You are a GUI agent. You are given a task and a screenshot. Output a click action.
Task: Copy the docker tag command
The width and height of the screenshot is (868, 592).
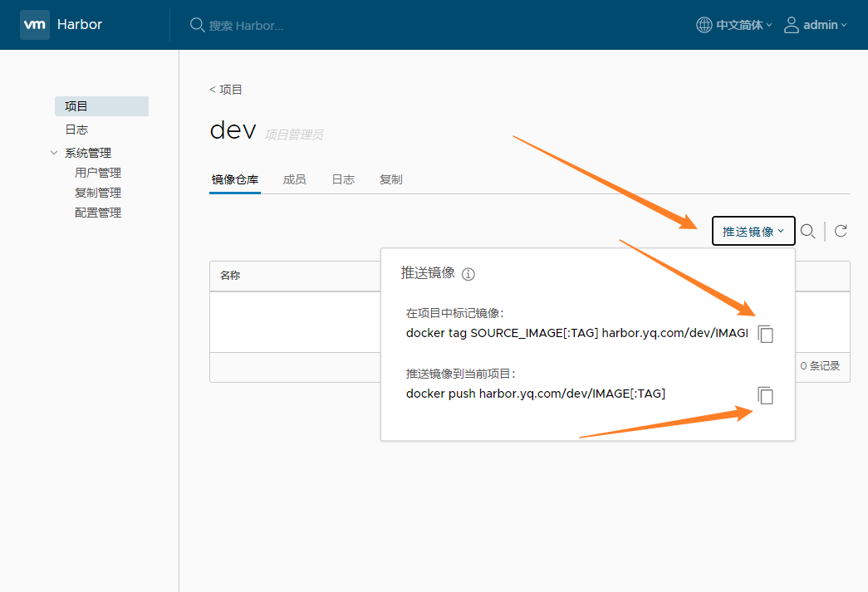(x=766, y=334)
